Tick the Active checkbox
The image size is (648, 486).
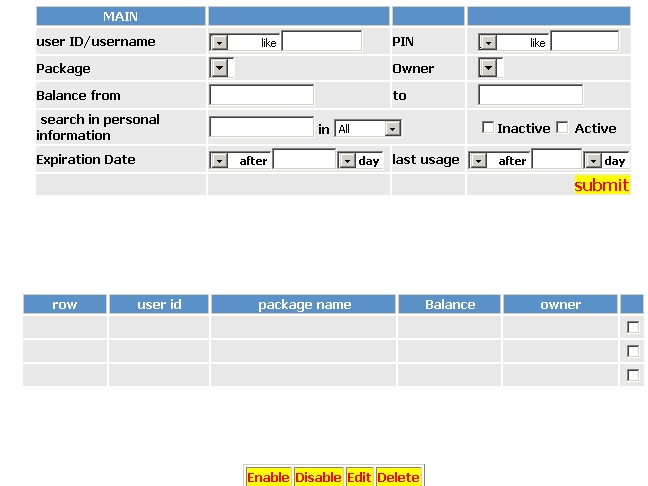tap(562, 128)
